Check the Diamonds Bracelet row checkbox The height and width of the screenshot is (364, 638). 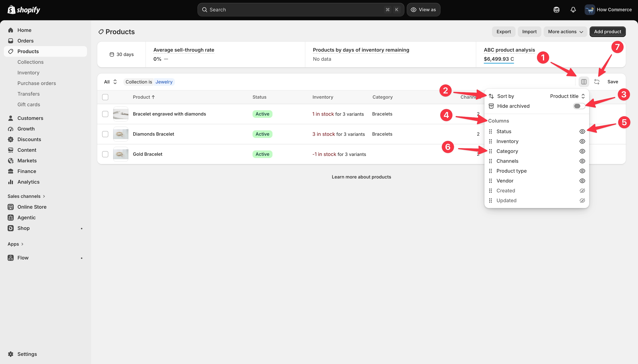[105, 134]
